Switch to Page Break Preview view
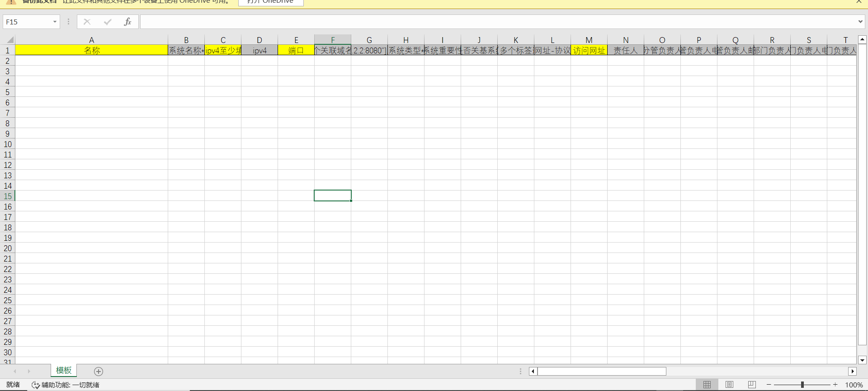This screenshot has width=868, height=391. tap(752, 385)
